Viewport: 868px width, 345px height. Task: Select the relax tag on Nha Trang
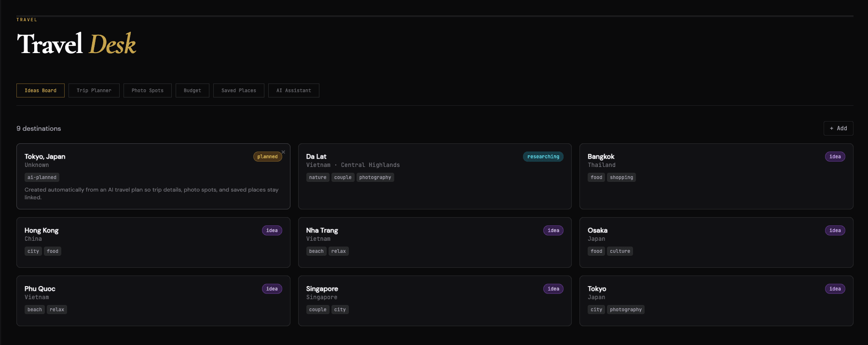click(339, 251)
